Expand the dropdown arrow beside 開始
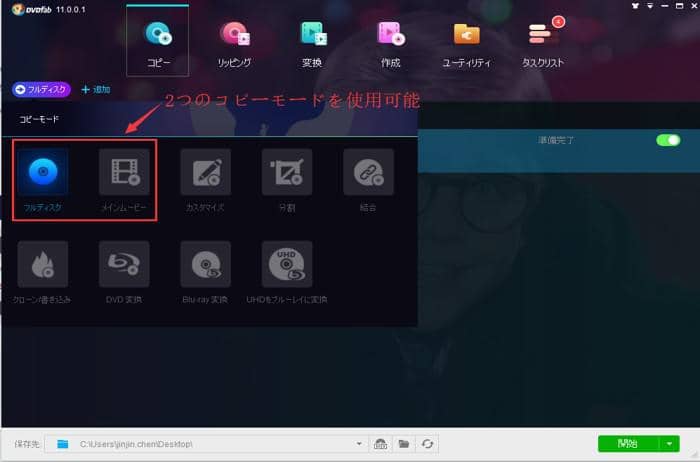Image resolution: width=700 pixels, height=462 pixels. 669,444
